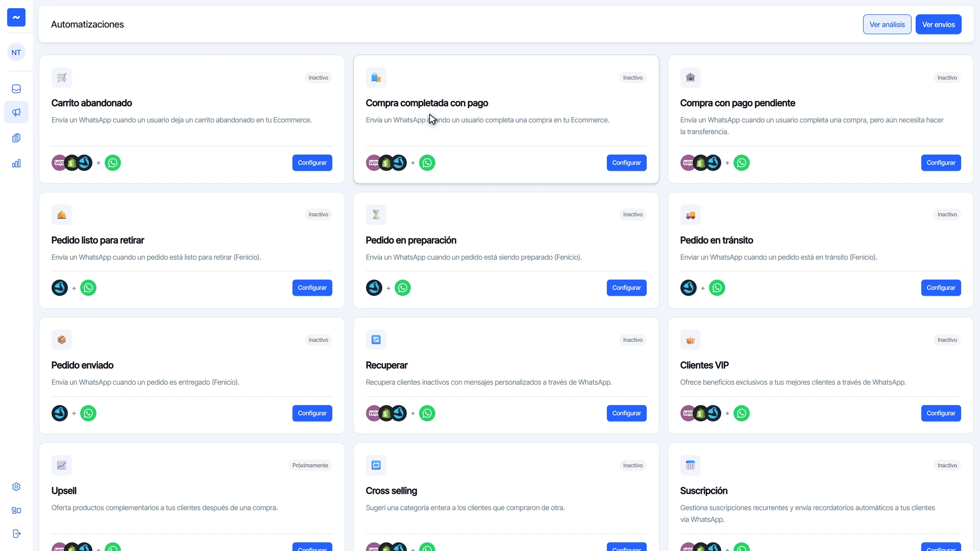Open Ver análisis
The height and width of the screenshot is (551, 980).
click(887, 24)
